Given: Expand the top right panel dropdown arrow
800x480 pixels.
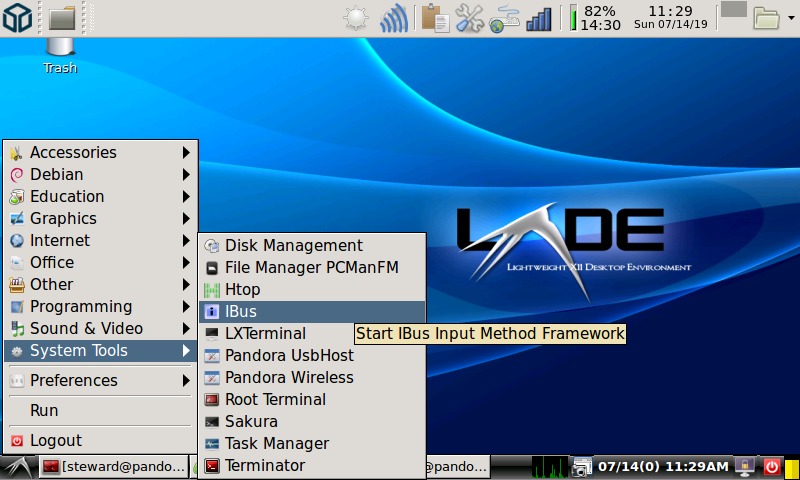Looking at the screenshot, I should click(791, 18).
